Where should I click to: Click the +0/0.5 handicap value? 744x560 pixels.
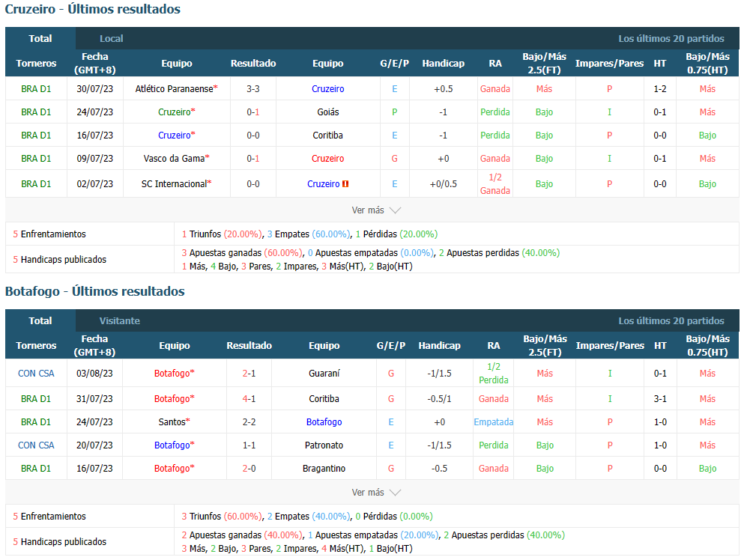click(x=443, y=184)
